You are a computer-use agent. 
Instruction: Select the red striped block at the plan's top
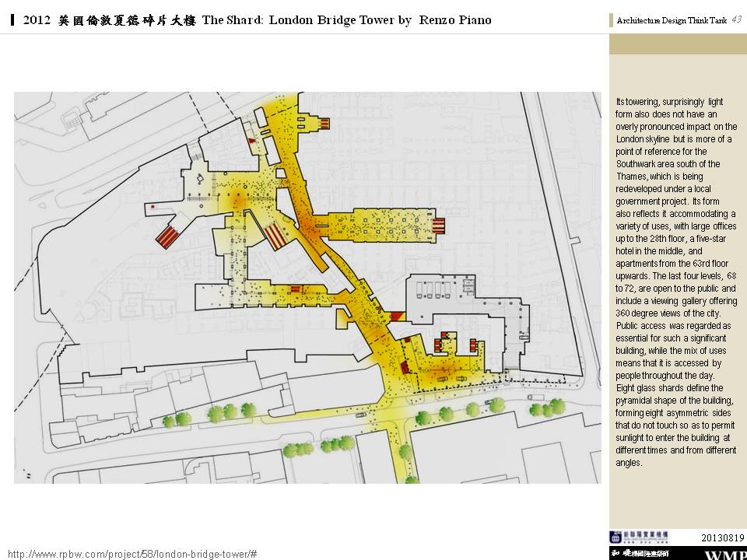[x=323, y=121]
